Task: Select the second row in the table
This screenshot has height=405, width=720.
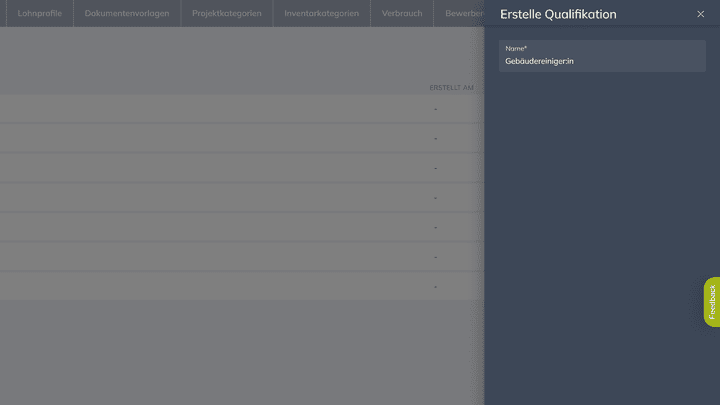Action: (240, 139)
